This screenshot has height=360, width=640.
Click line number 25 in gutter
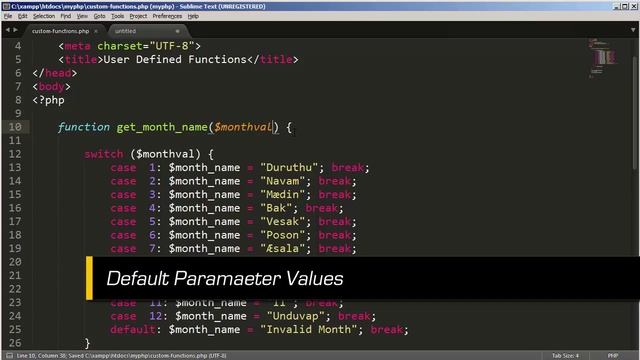(x=15, y=329)
